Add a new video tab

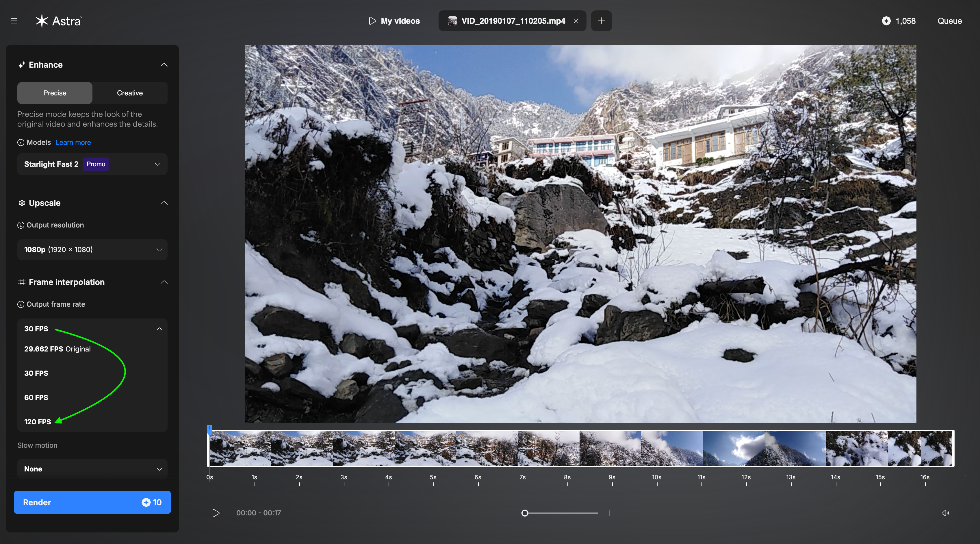601,21
